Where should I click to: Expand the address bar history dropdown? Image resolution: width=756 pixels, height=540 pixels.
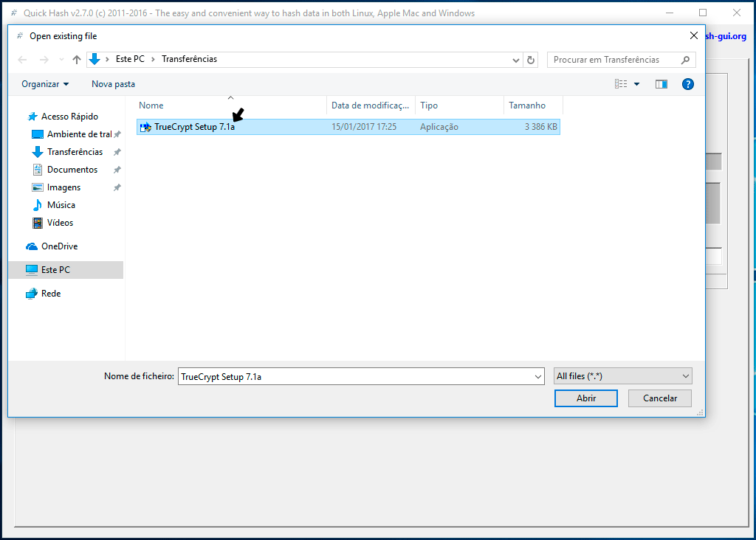point(516,60)
